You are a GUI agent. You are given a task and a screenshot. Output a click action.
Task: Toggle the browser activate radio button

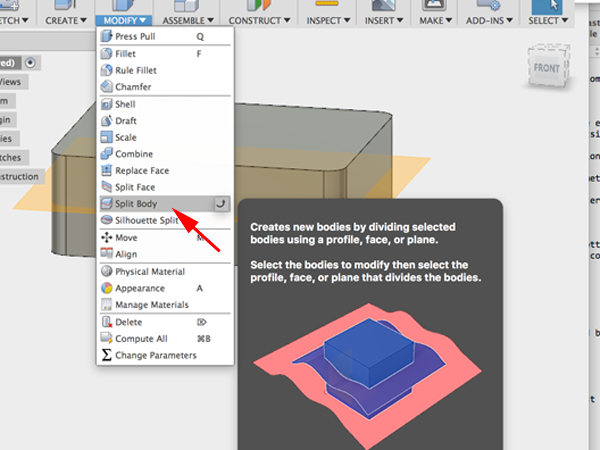(30, 62)
